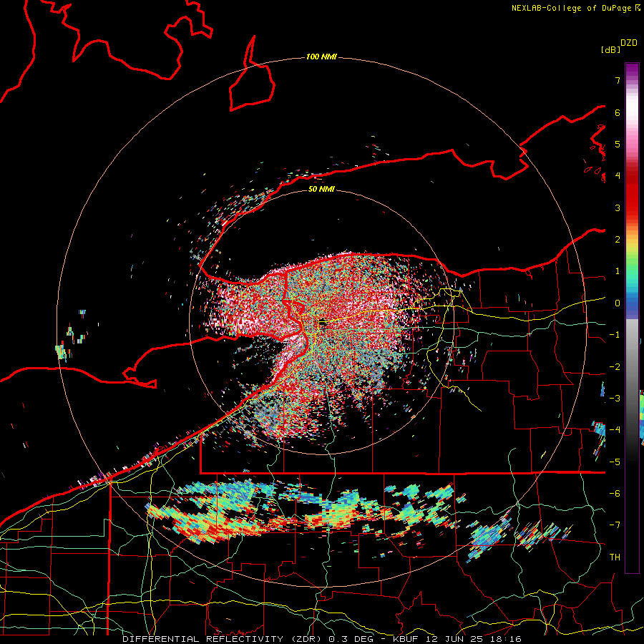Click the 7 value on color scale

click(x=618, y=80)
